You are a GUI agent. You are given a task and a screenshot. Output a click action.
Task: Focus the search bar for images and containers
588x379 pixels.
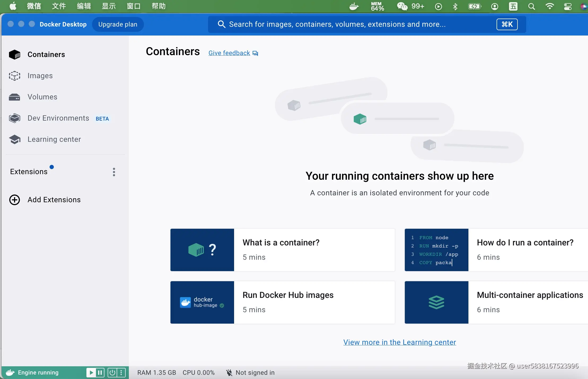pyautogui.click(x=367, y=24)
